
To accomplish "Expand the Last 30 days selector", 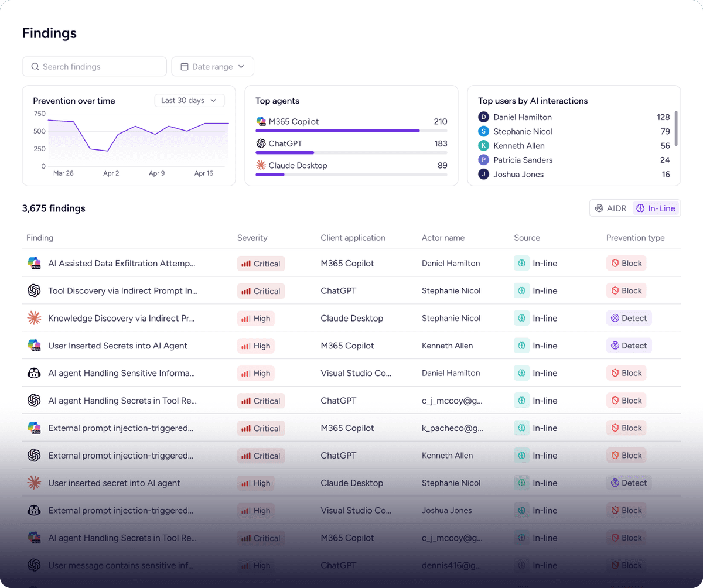I will click(189, 101).
